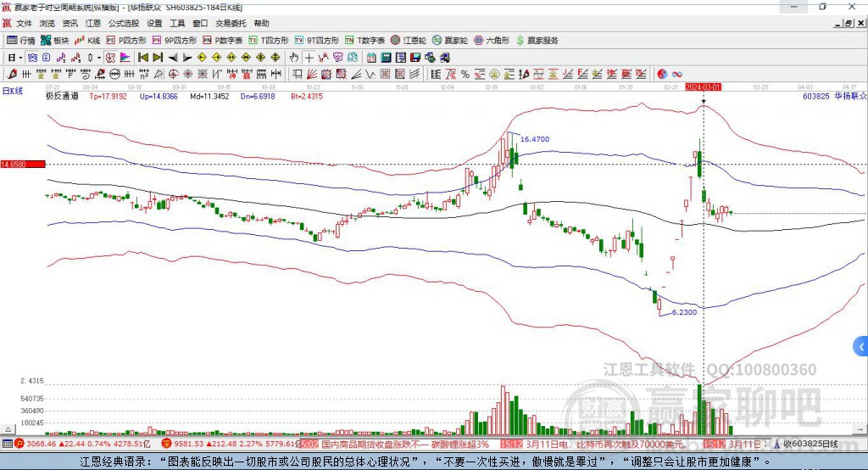This screenshot has width=868, height=470.
Task: Open 江恩轮 Gann wheel tool
Action: pos(409,41)
